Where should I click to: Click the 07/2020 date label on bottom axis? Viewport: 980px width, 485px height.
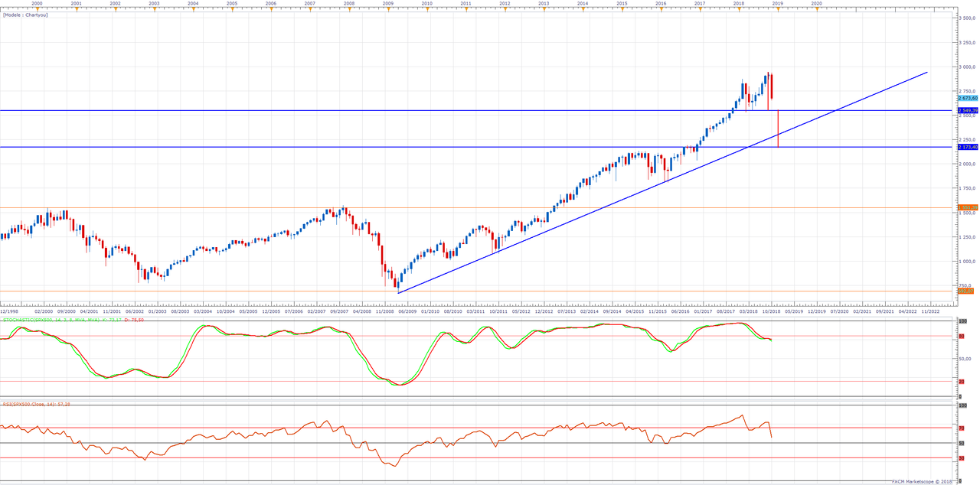[839, 311]
